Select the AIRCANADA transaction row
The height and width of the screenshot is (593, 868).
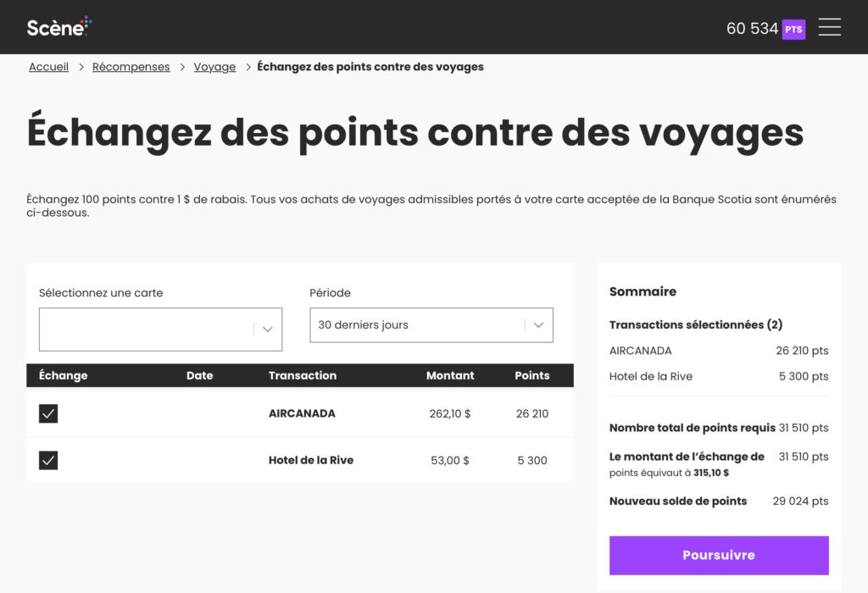click(301, 413)
